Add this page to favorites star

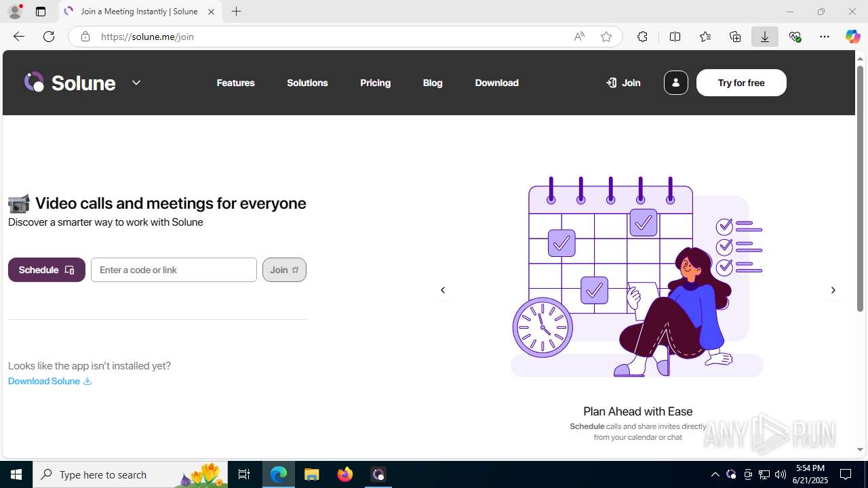coord(606,37)
